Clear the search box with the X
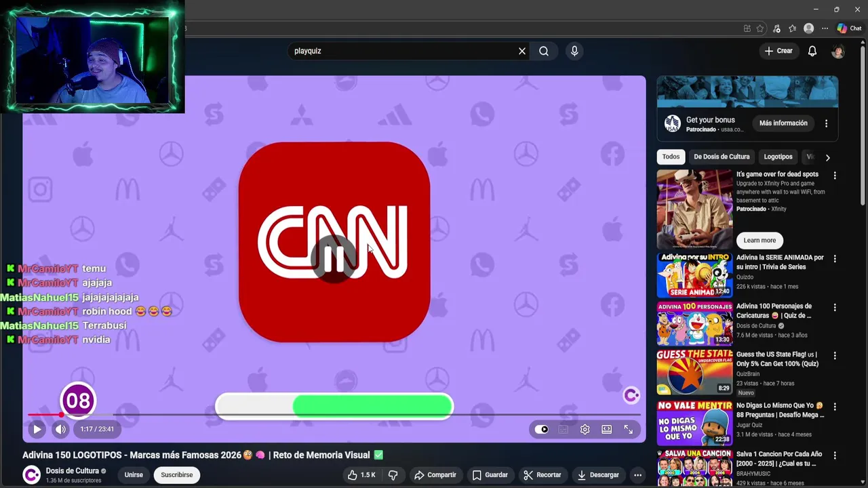 (522, 51)
